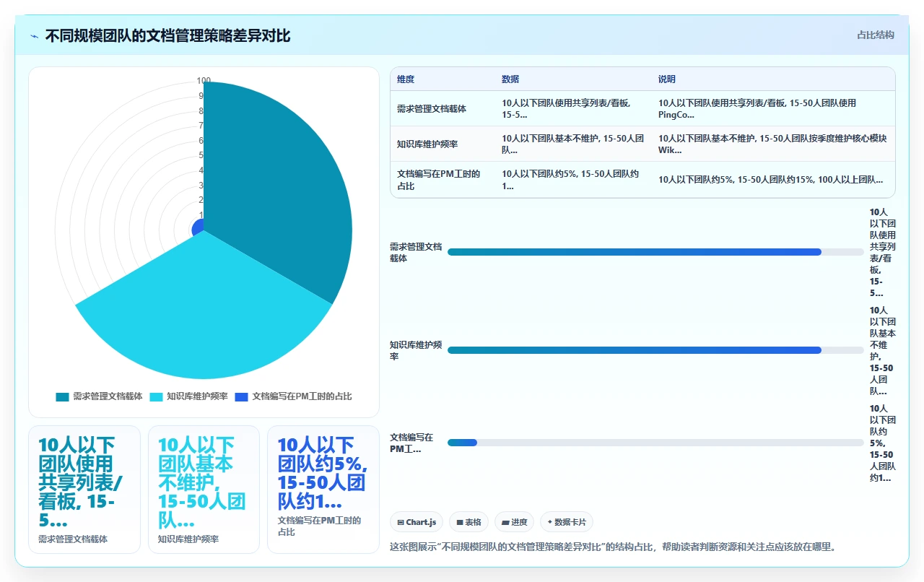Click the small blue polar chart segment
This screenshot has width=924, height=582.
(198, 227)
